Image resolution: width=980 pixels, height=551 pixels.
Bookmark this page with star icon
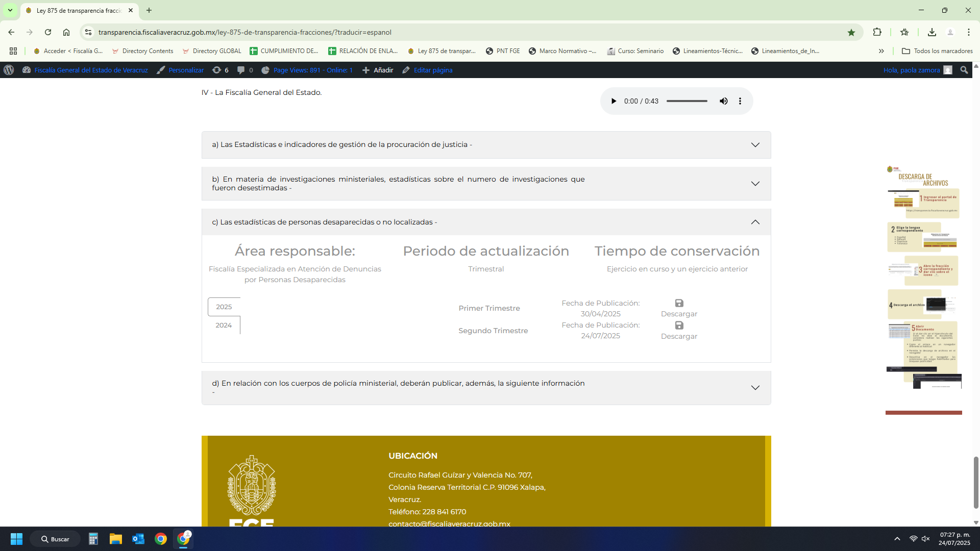click(x=851, y=32)
